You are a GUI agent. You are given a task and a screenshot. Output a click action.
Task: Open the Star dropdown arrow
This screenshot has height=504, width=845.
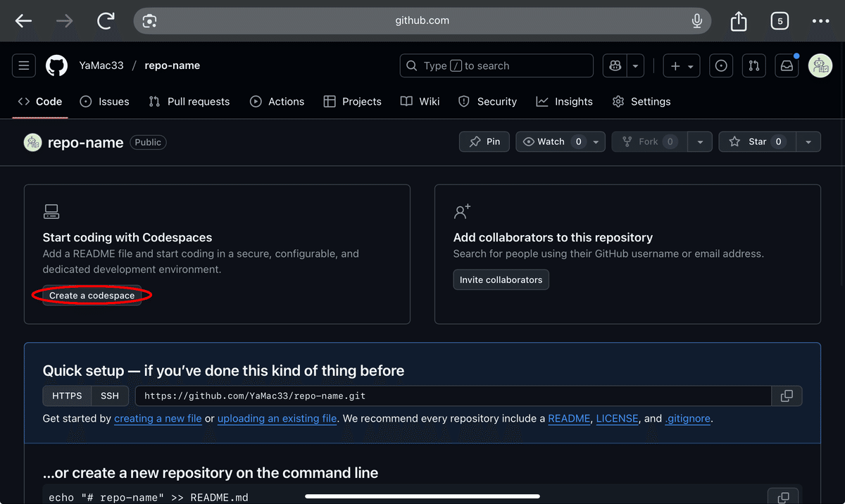pos(808,141)
